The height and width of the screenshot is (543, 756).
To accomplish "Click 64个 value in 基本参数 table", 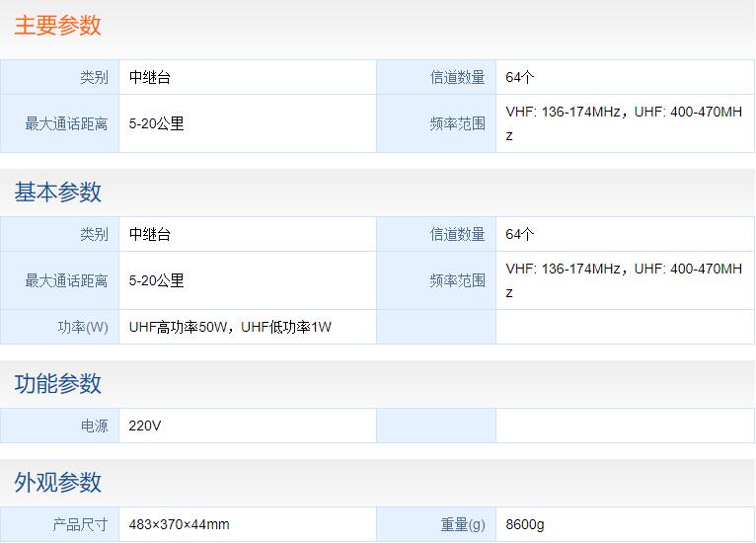I will pos(520,235).
